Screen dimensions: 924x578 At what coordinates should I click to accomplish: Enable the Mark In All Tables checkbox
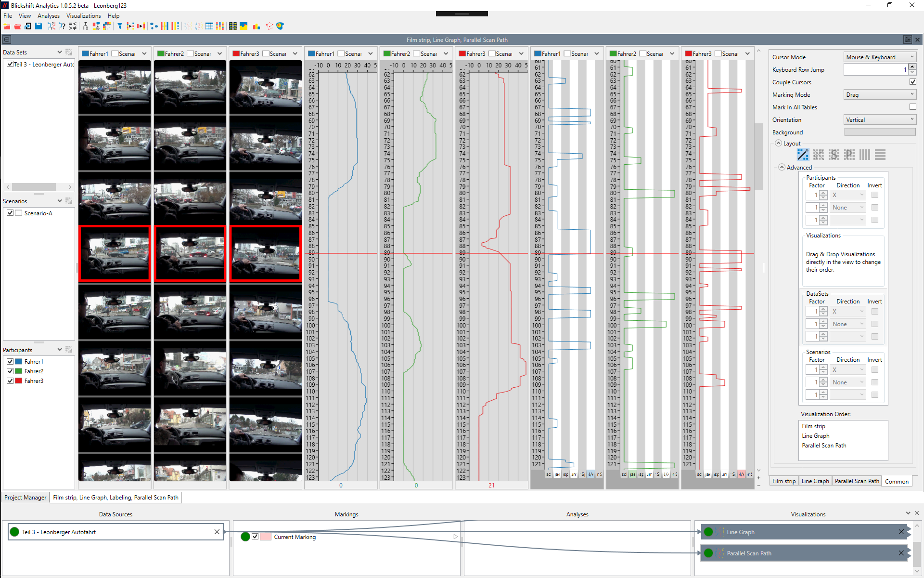click(912, 107)
